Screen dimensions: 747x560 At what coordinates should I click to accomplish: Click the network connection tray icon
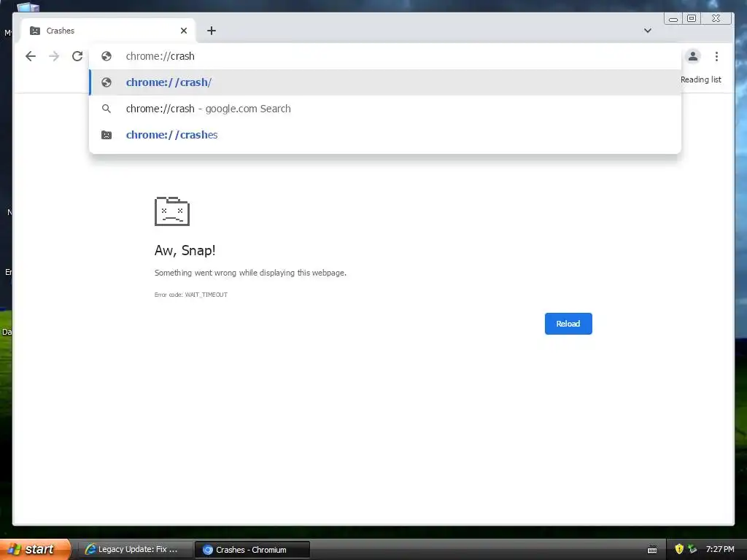(692, 549)
